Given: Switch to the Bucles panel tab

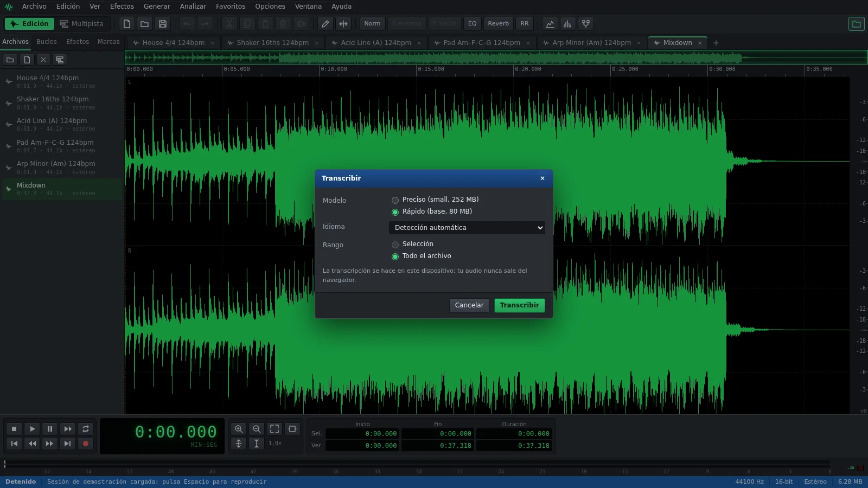Looking at the screenshot, I should click(47, 42).
